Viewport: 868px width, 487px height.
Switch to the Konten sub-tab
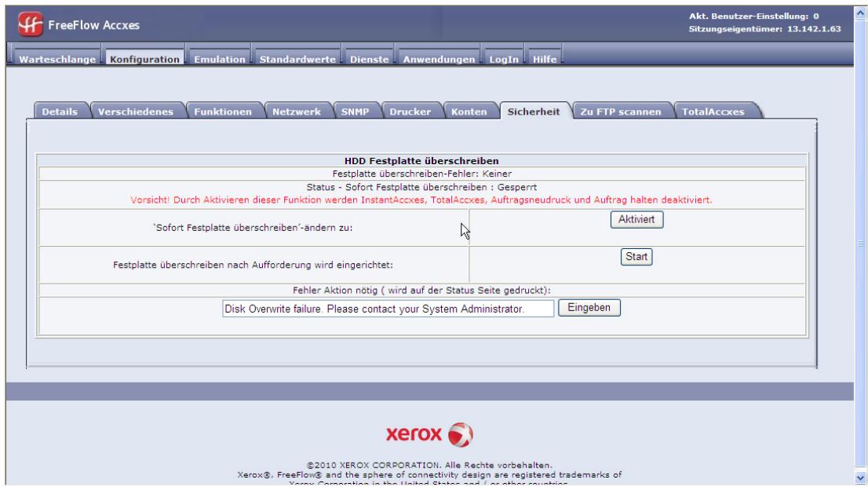click(469, 112)
